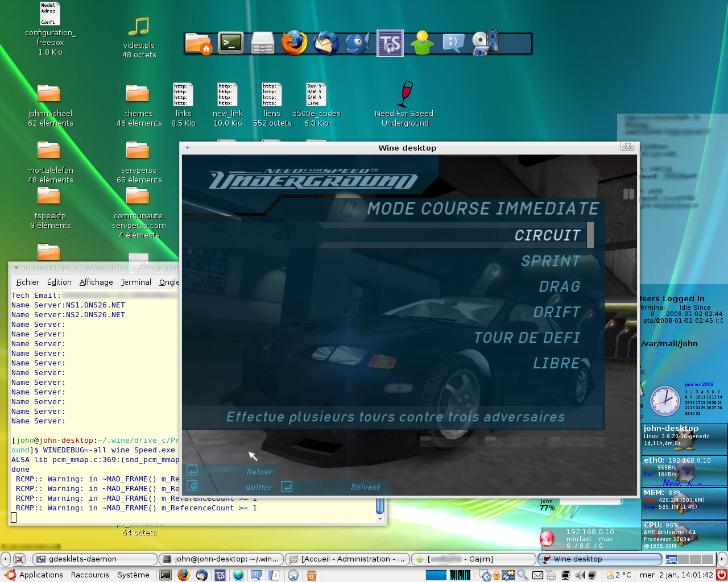The image size is (728, 582).
Task: Select the DRAG race mode
Action: pos(560,286)
